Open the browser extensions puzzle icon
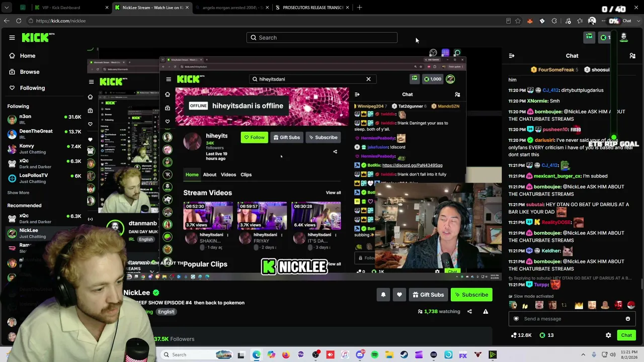This screenshot has width=644, height=362. point(554,21)
